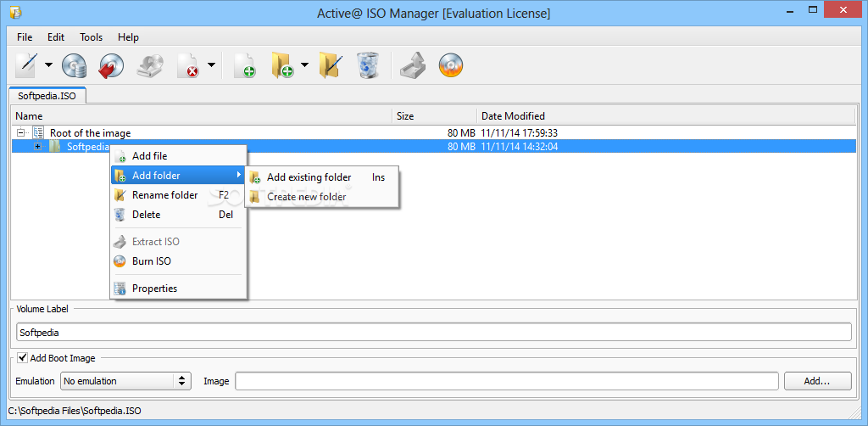Choose Add file from context menu
This screenshot has width=868, height=426.
pos(178,156)
